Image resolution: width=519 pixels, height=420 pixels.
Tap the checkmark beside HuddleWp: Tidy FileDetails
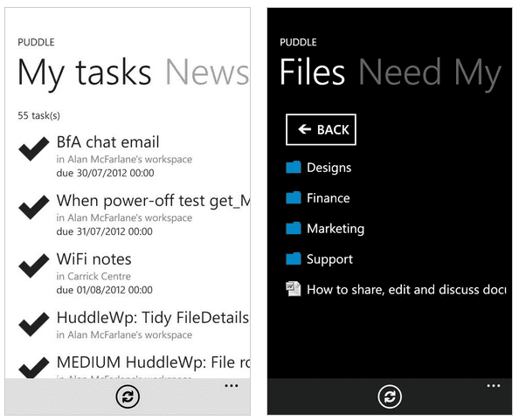[34, 325]
